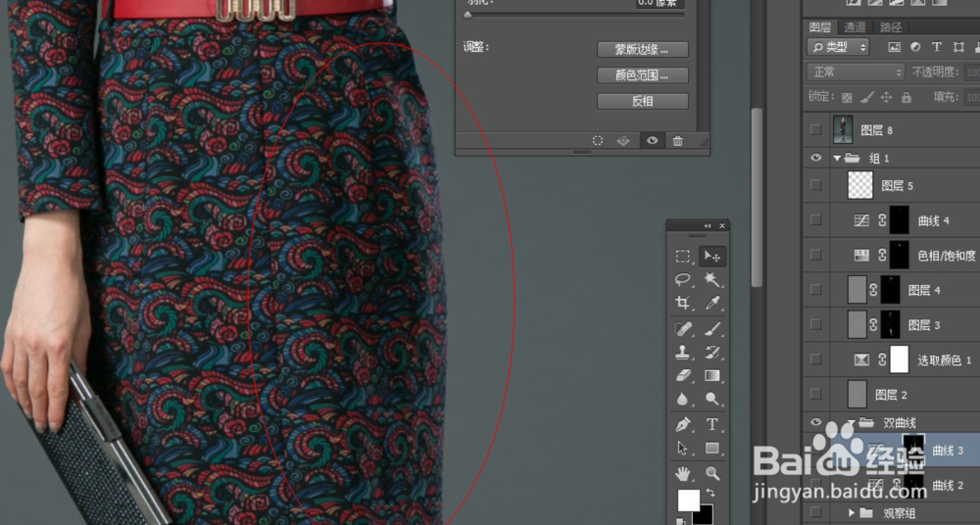
Task: Select white mask thumbnail of 选取颜色 1
Action: tap(899, 359)
